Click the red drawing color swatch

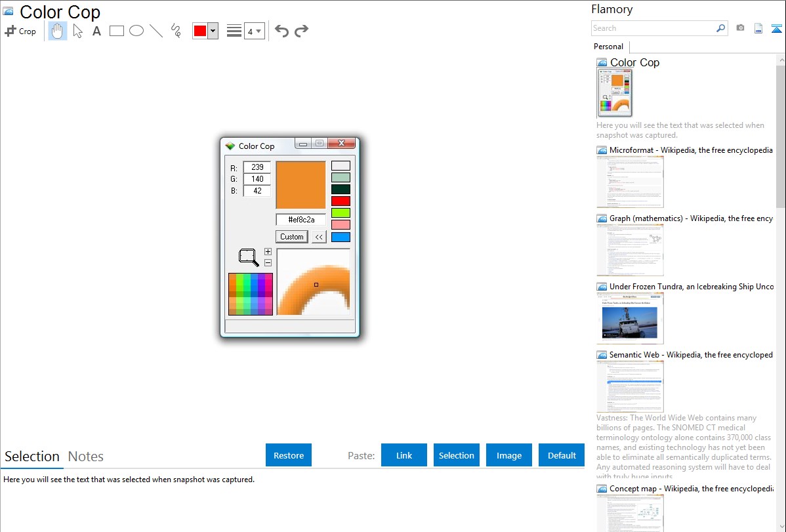click(x=200, y=31)
